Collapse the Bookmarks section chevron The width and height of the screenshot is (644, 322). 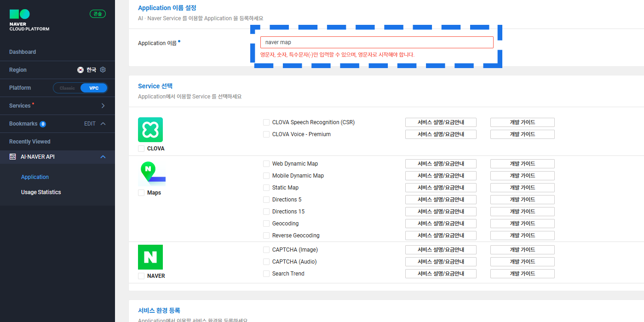coord(103,124)
